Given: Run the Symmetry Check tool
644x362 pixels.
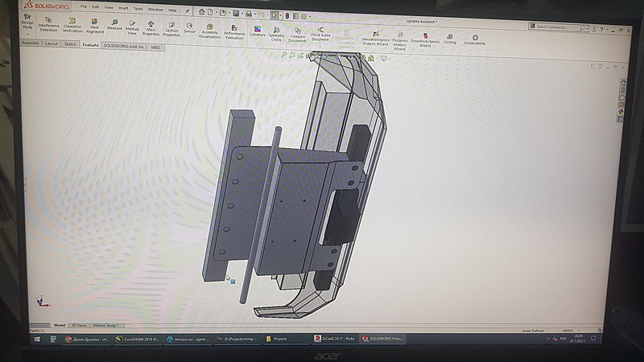Looking at the screenshot, I should point(276,33).
